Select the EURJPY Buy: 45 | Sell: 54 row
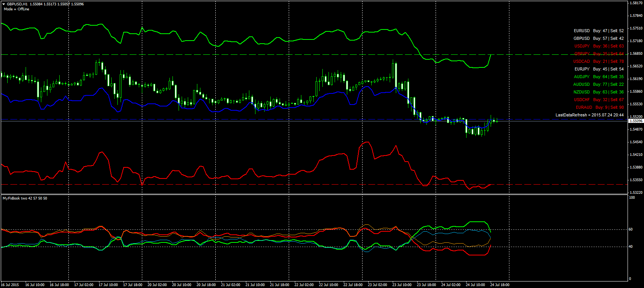Screen dimensions: 644x288 pos(599,69)
